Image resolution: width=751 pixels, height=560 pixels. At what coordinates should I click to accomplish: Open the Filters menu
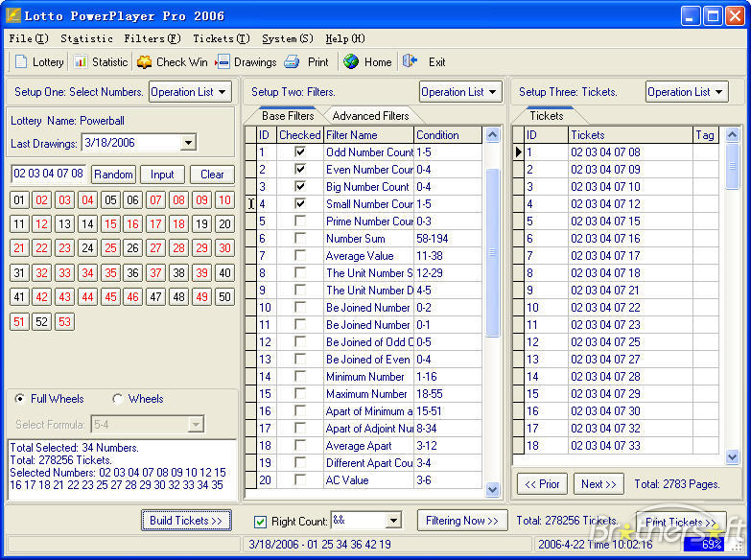click(153, 38)
